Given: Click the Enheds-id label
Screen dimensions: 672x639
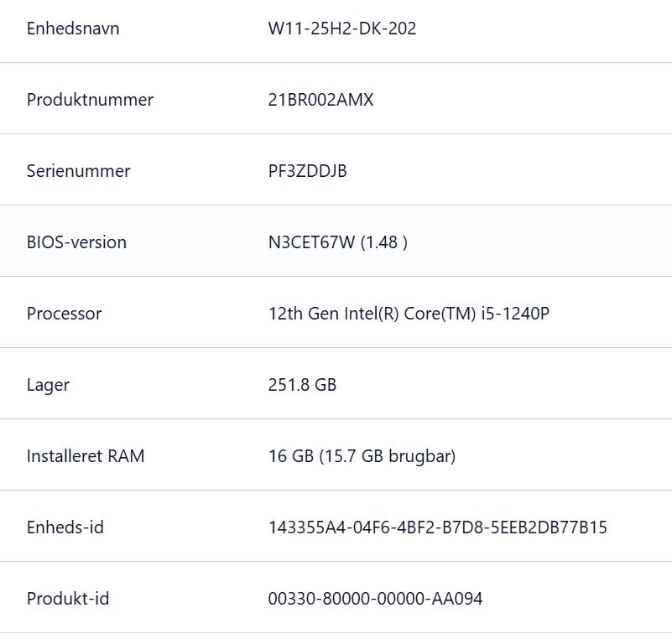Looking at the screenshot, I should point(65,527).
